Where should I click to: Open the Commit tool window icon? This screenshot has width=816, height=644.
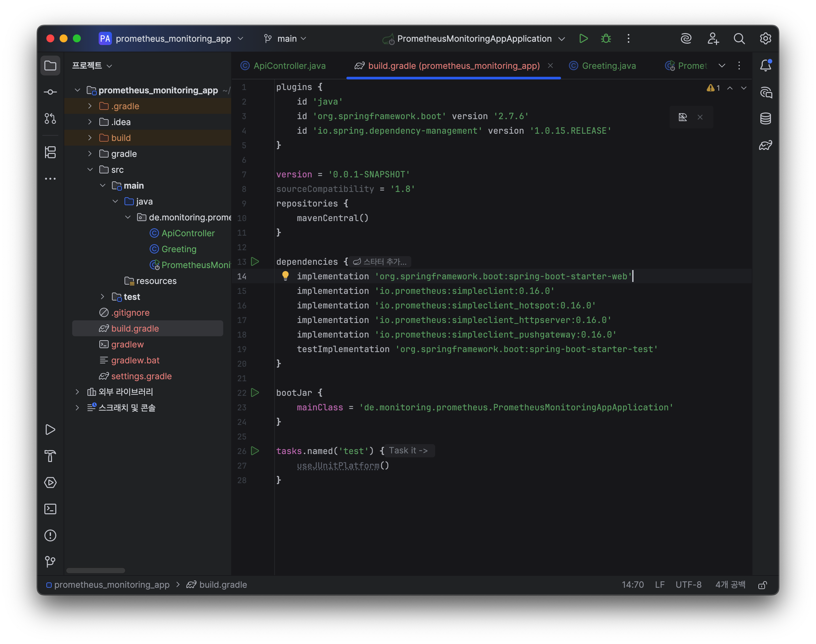[x=50, y=92]
